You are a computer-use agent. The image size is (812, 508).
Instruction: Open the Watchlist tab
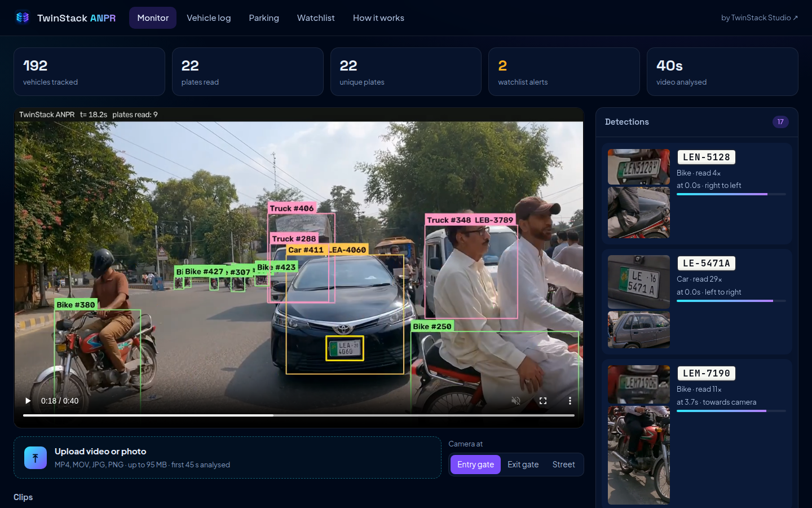[x=316, y=18]
